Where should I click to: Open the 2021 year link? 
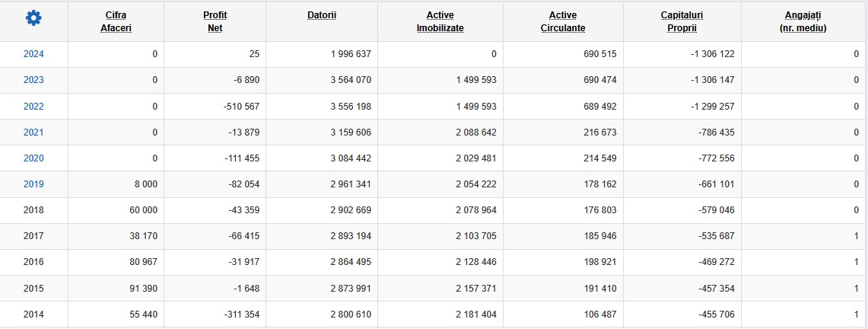pos(33,133)
